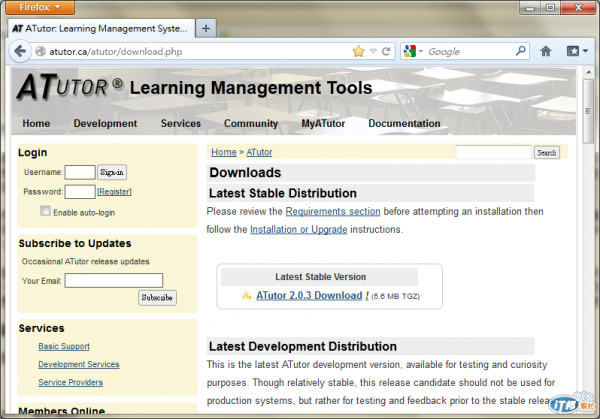Open the Google search engine selector
Viewport: 600px width, 419px height.
click(x=413, y=51)
